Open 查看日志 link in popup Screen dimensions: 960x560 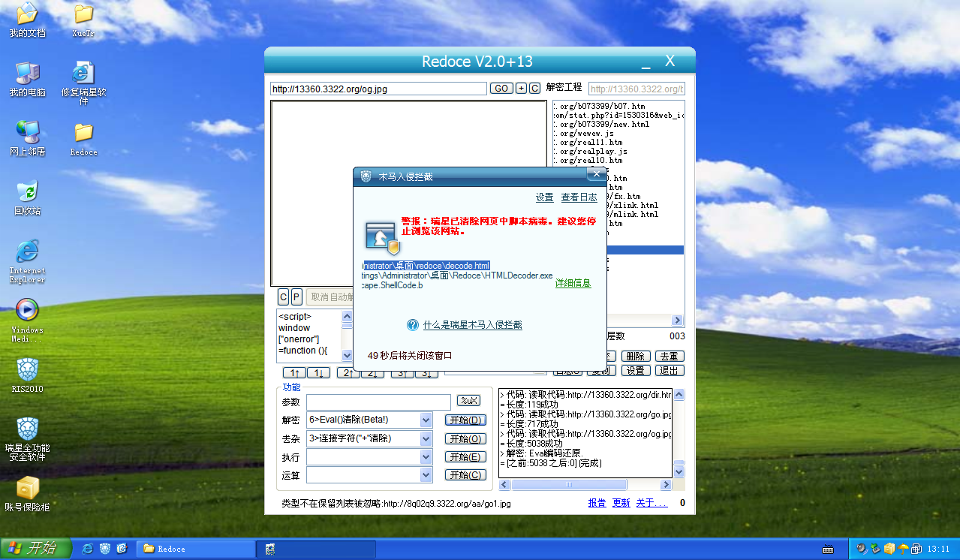click(579, 197)
